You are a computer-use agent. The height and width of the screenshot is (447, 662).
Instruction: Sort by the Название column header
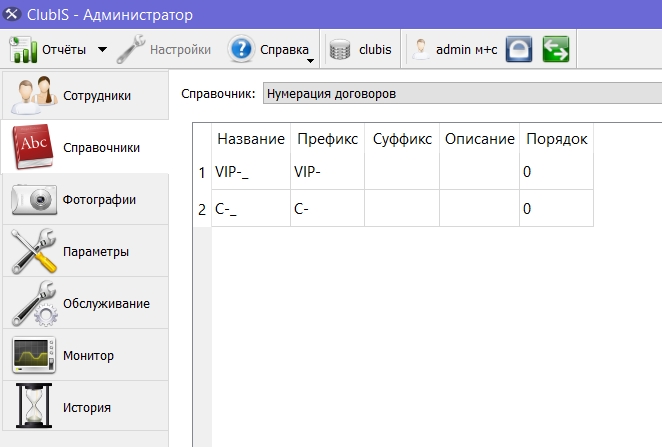(251, 139)
